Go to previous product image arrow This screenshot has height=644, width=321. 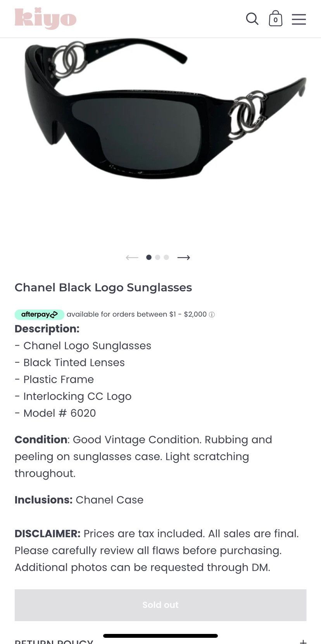click(x=132, y=258)
